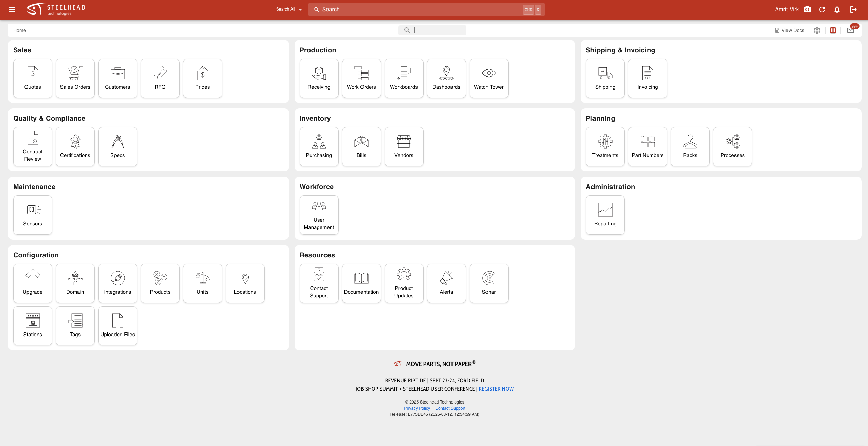Open the Units tile
Screen dimensions: 868x446
pos(202,283)
